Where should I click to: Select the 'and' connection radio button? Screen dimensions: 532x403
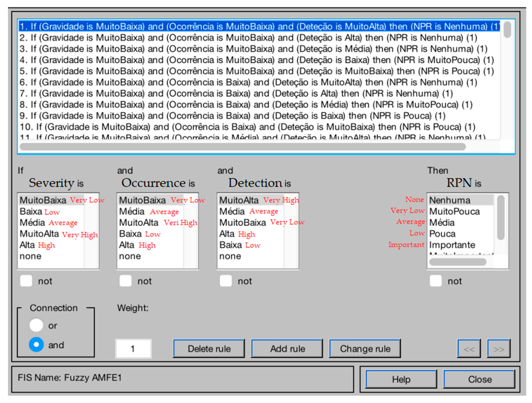pyautogui.click(x=36, y=345)
